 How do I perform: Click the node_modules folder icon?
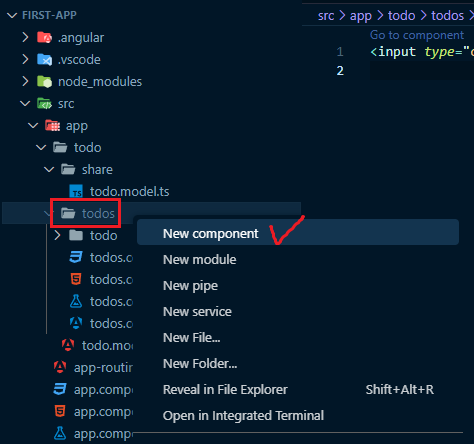click(44, 81)
